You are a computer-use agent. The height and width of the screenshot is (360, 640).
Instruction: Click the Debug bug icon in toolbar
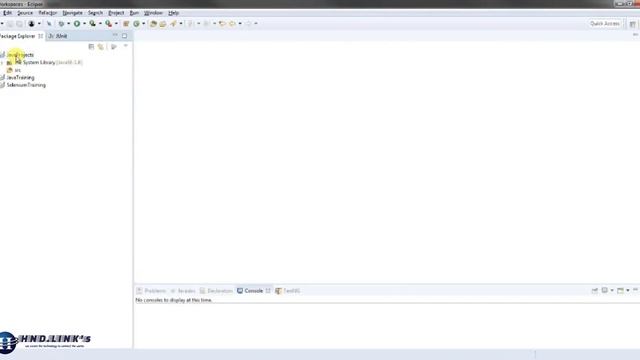tap(61, 24)
